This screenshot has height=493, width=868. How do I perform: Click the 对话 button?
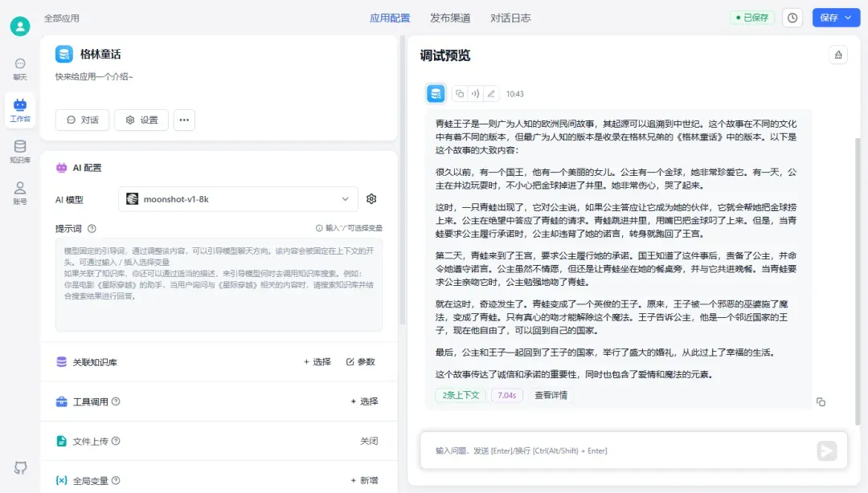[83, 120]
